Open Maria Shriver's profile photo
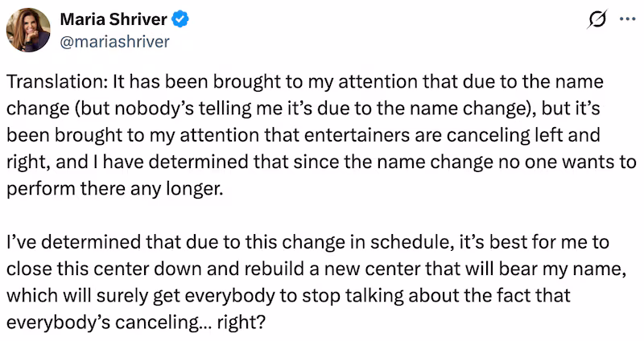 [x=30, y=31]
